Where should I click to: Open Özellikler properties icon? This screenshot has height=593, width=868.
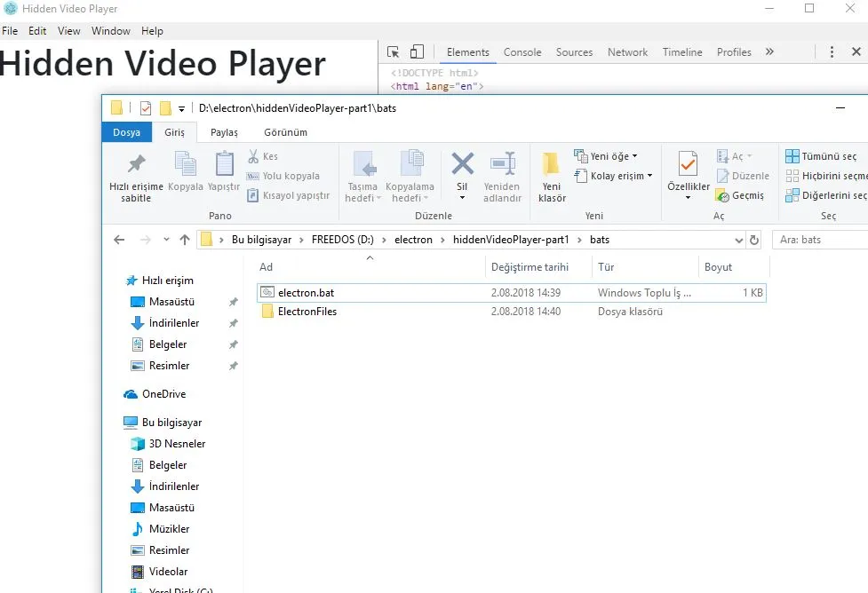point(688,164)
